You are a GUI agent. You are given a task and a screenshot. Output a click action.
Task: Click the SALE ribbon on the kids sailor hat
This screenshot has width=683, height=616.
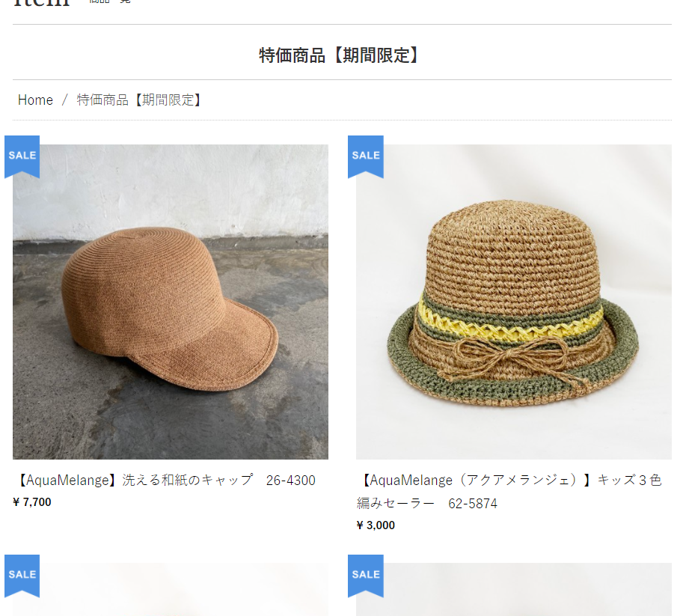coord(365,156)
